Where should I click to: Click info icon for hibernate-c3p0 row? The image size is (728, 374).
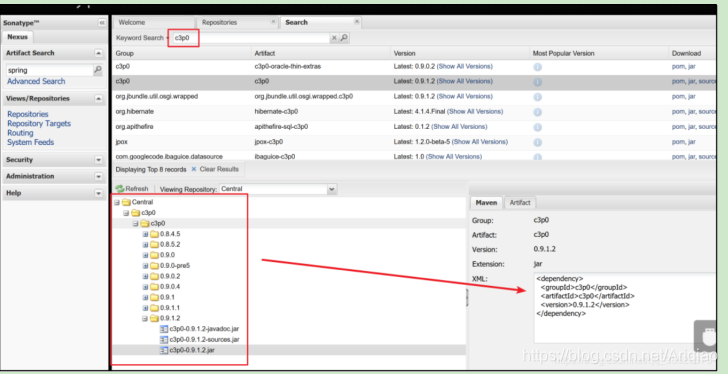point(537,112)
